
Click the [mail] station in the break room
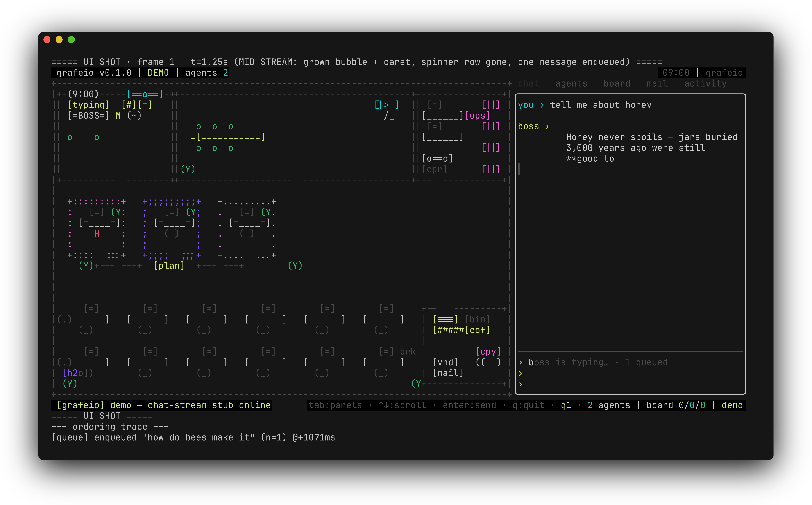(x=448, y=373)
